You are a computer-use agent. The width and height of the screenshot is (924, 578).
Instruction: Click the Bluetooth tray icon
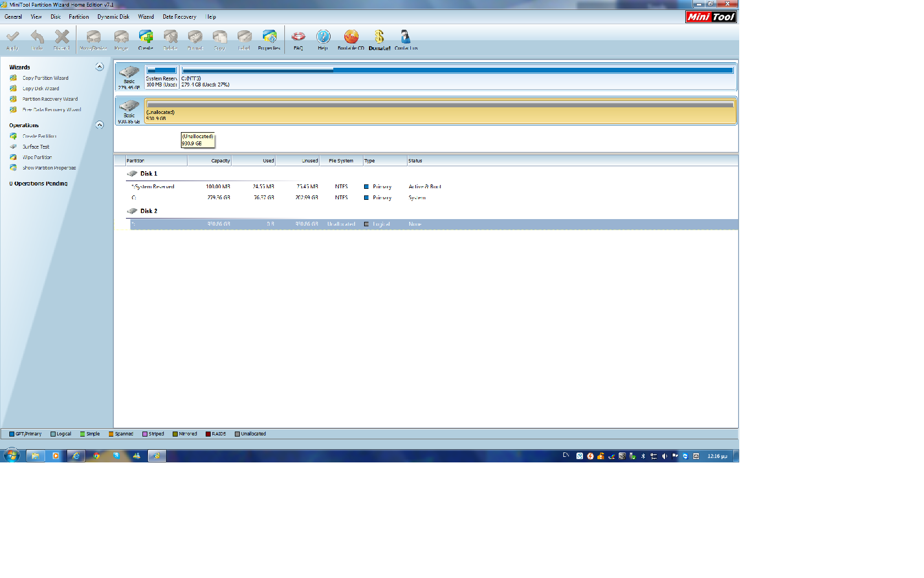point(643,456)
